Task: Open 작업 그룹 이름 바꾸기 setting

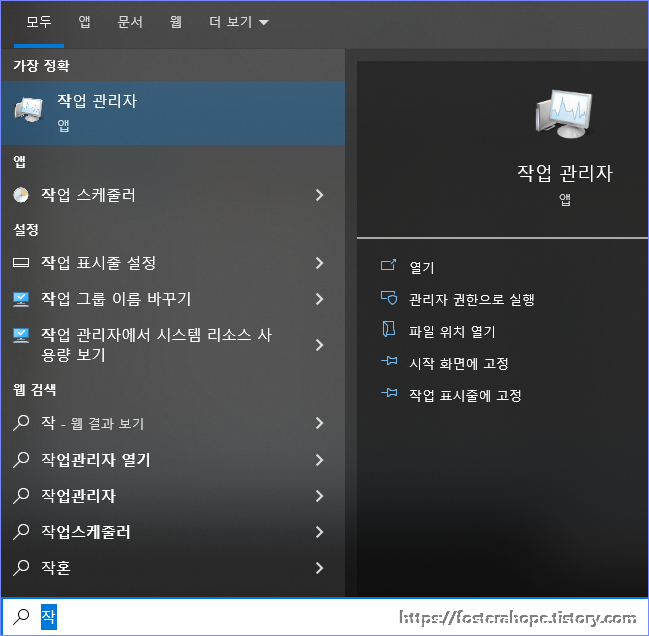Action: (x=173, y=299)
